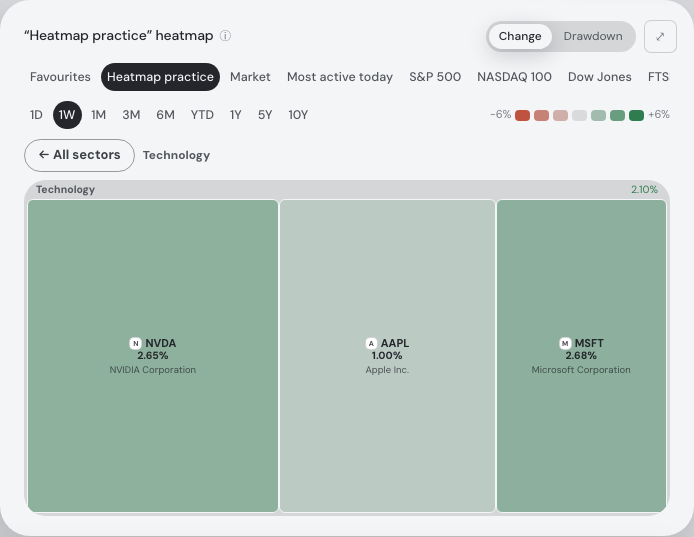Select the 1M time range
Viewport: 694px width, 537px height.
[x=98, y=115]
